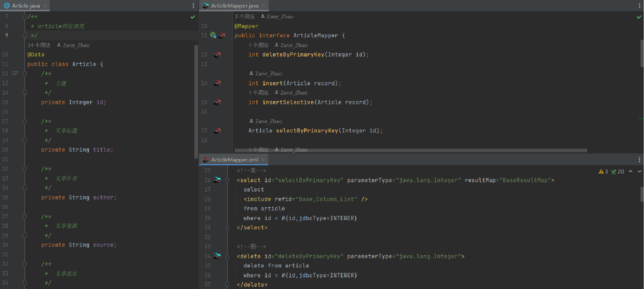Click the '3 个用法' usages hint above ArticleMapper
644x289 pixels.
[x=244, y=17]
